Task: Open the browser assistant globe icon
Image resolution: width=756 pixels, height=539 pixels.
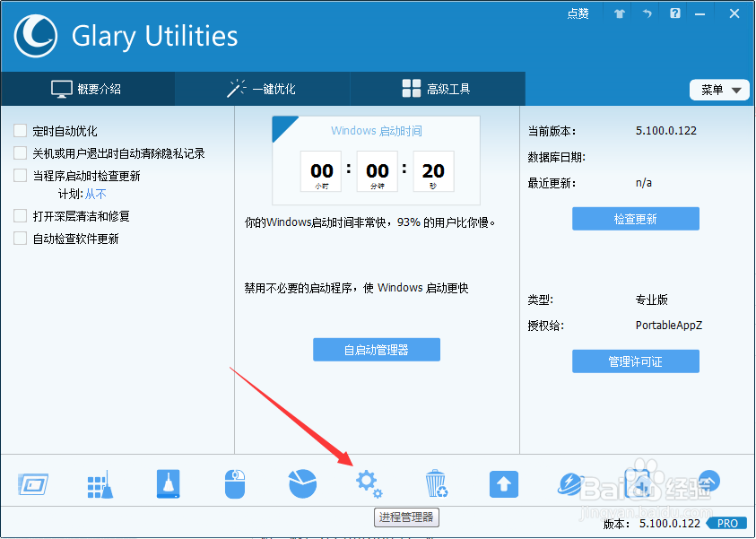Action: [x=571, y=484]
